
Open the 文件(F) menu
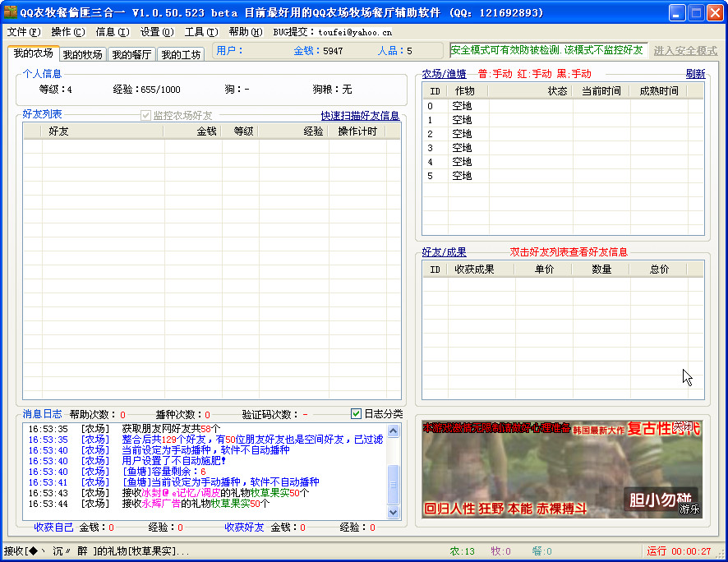[24, 31]
